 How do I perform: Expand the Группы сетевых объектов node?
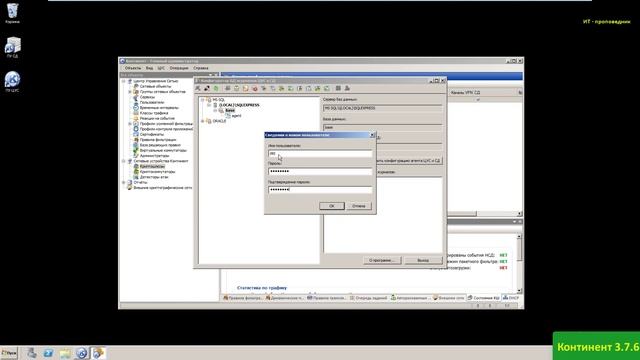[x=130, y=92]
